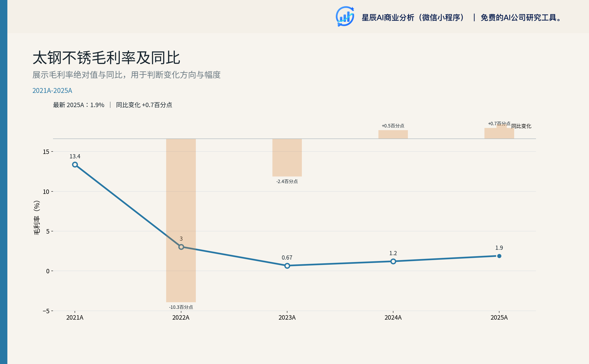Image resolution: width=589 pixels, height=364 pixels.
Task: Click the title 太钢不锈毛利率及同比
Action: click(x=106, y=58)
